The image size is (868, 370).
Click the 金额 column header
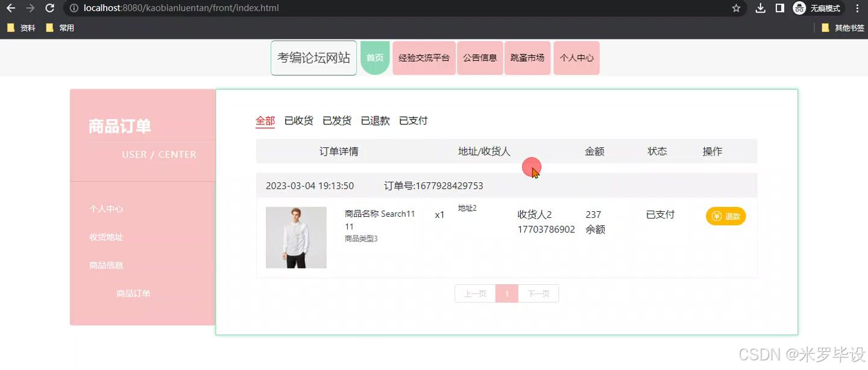pos(594,152)
